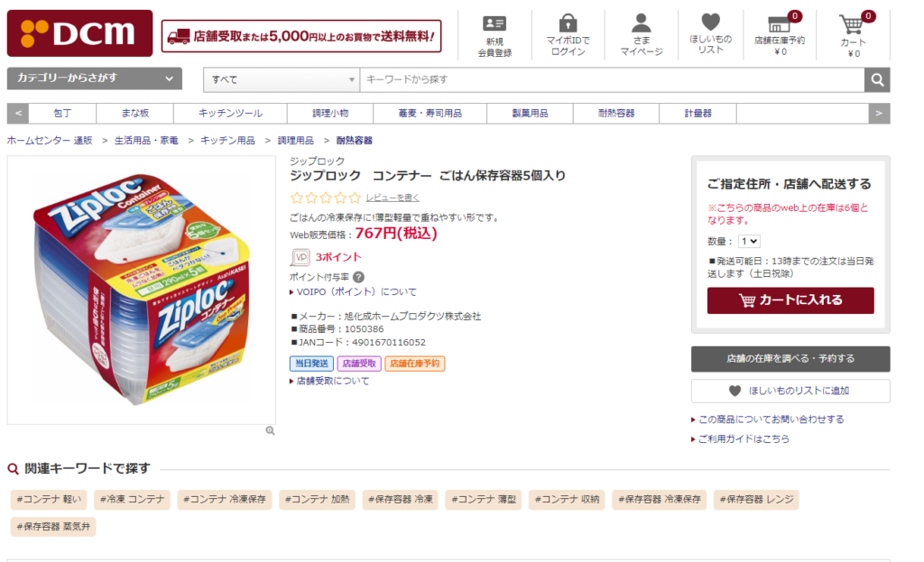Viewport: 924px width, 562px height.
Task: Select the 製菓用品 category tab
Action: pos(530,114)
